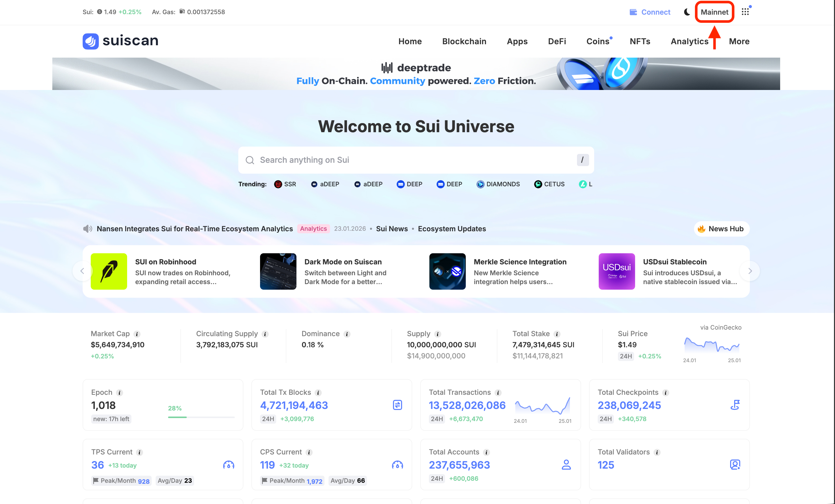Click the Epoch progress bar
The image size is (835, 504).
coord(201,417)
